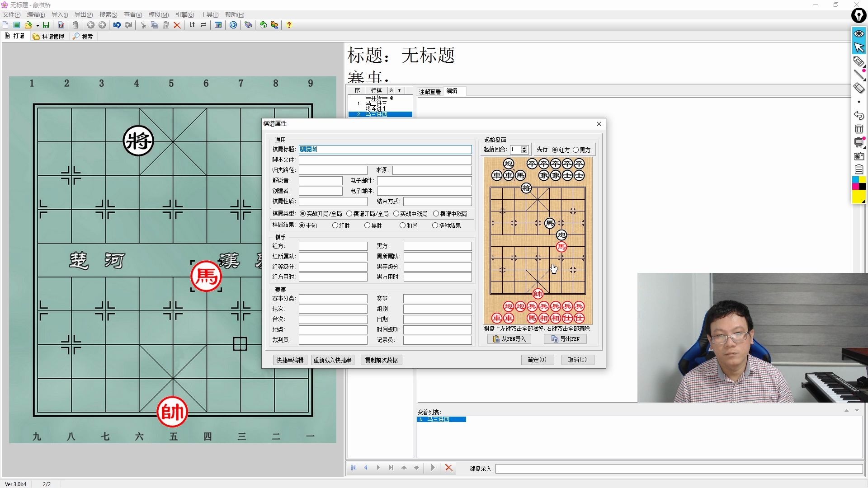Viewport: 868px width, 488px height.
Task: Click the 棋局标题 title input field
Action: [x=385, y=150]
